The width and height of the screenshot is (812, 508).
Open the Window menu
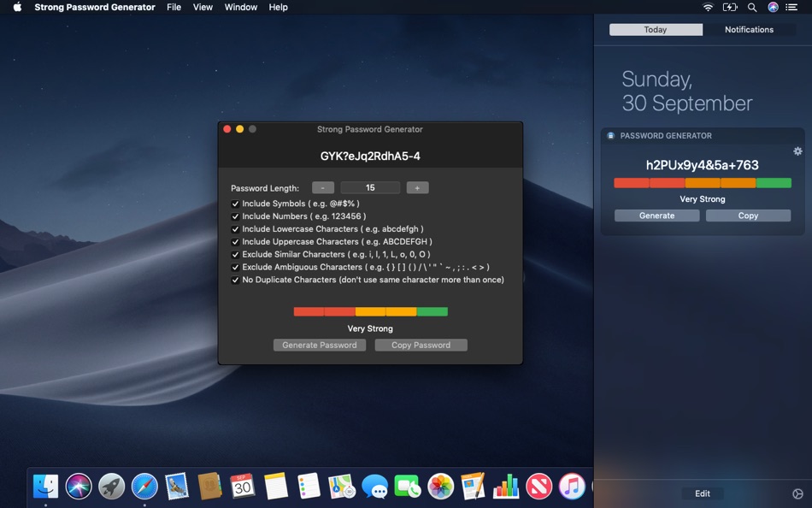(241, 7)
